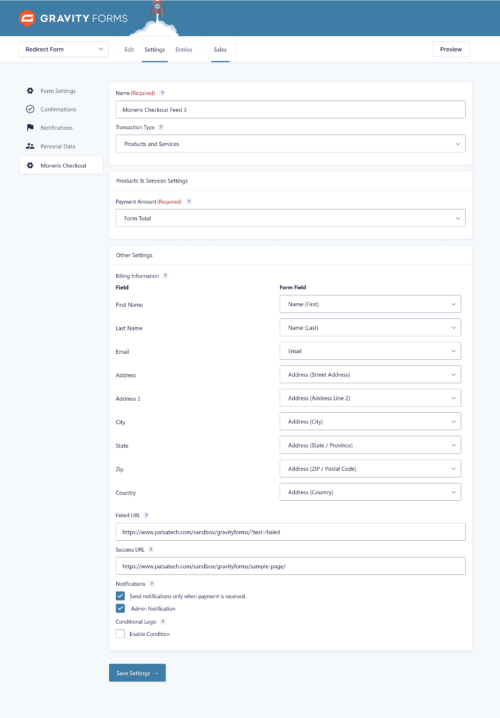500x718 pixels.
Task: Expand the Transaction Type dropdown
Action: pyautogui.click(x=290, y=144)
